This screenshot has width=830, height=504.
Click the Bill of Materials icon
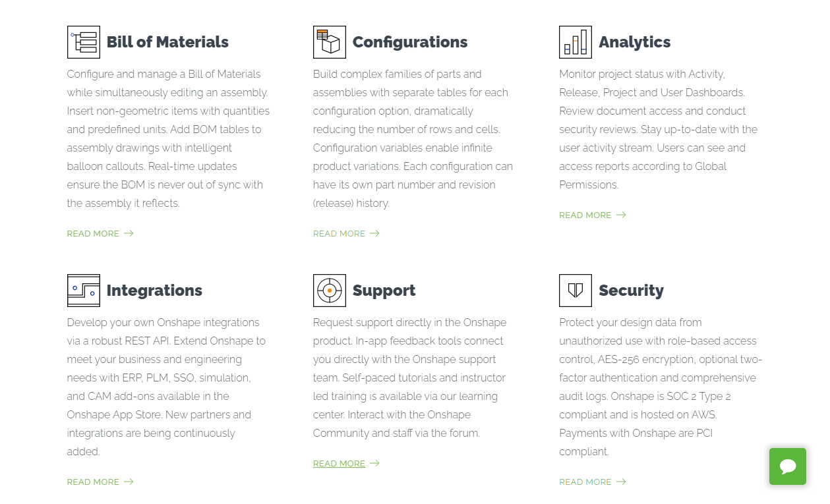tap(83, 42)
